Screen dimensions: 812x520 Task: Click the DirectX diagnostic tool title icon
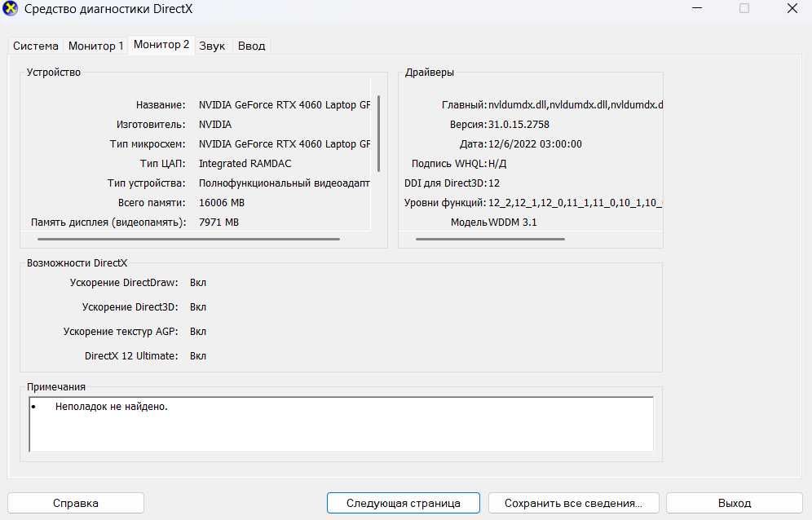(10, 9)
